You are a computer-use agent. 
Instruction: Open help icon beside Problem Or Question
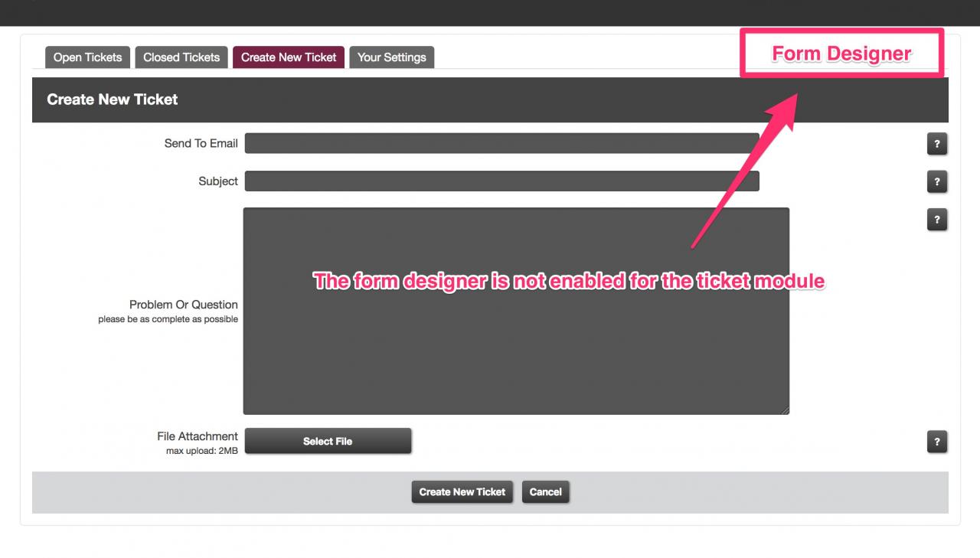tap(937, 220)
